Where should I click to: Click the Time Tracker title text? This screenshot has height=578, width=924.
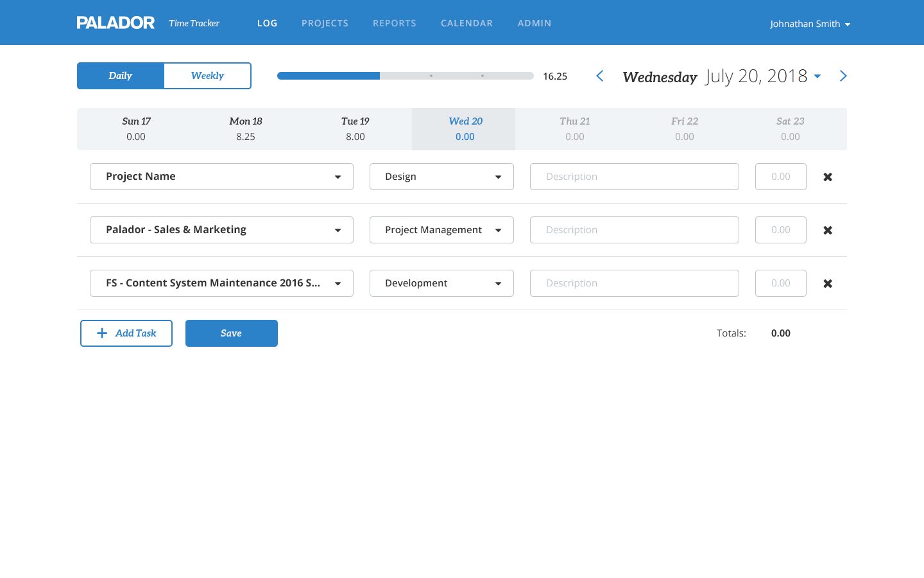pos(194,23)
